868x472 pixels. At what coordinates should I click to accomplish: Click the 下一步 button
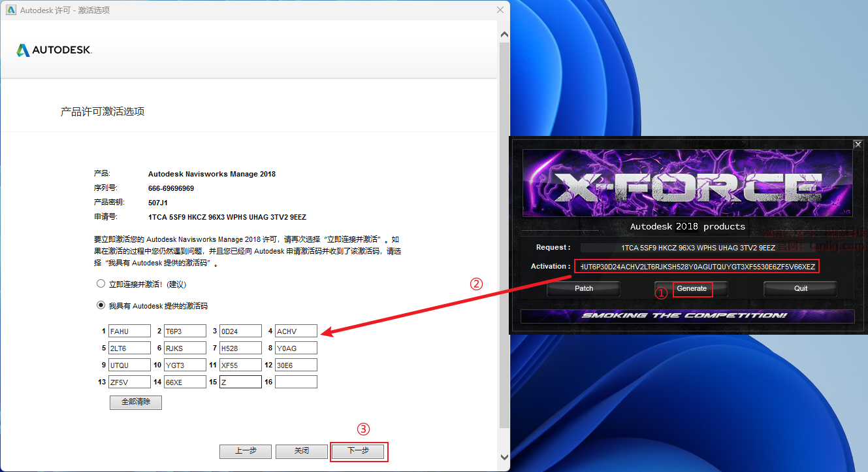(x=359, y=451)
